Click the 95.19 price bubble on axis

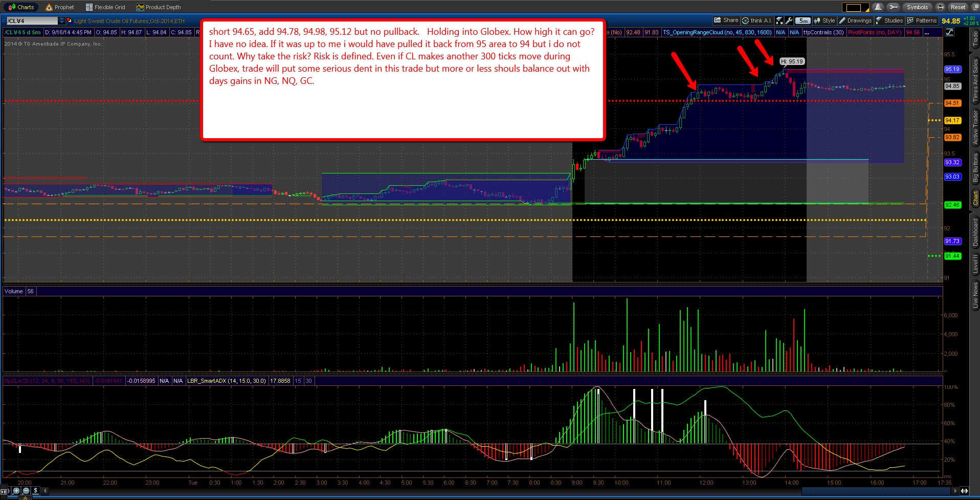952,70
